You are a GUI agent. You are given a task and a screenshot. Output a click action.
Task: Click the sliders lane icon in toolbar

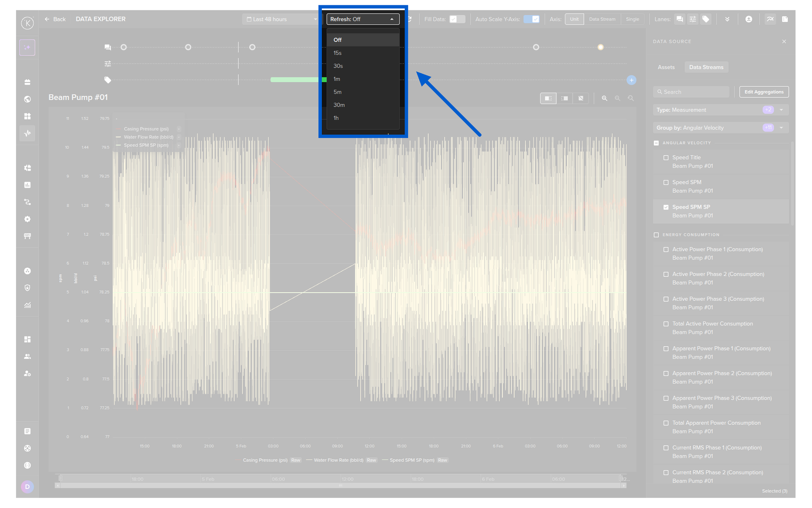pyautogui.click(x=692, y=19)
